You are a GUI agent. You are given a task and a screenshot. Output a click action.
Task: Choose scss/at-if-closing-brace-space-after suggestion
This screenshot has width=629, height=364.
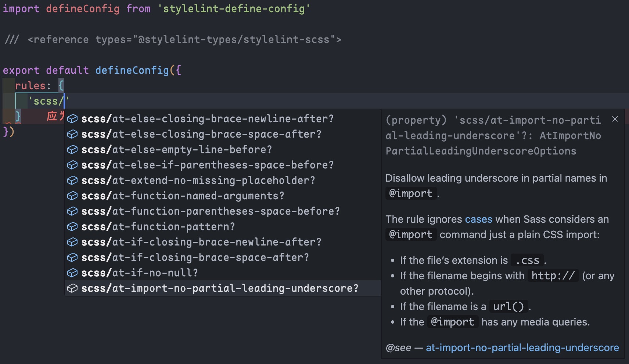point(223,257)
